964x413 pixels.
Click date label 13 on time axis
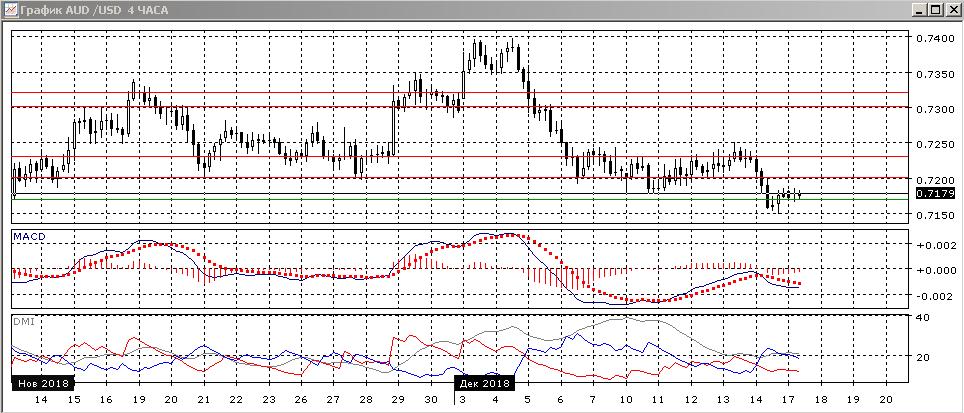pos(722,399)
